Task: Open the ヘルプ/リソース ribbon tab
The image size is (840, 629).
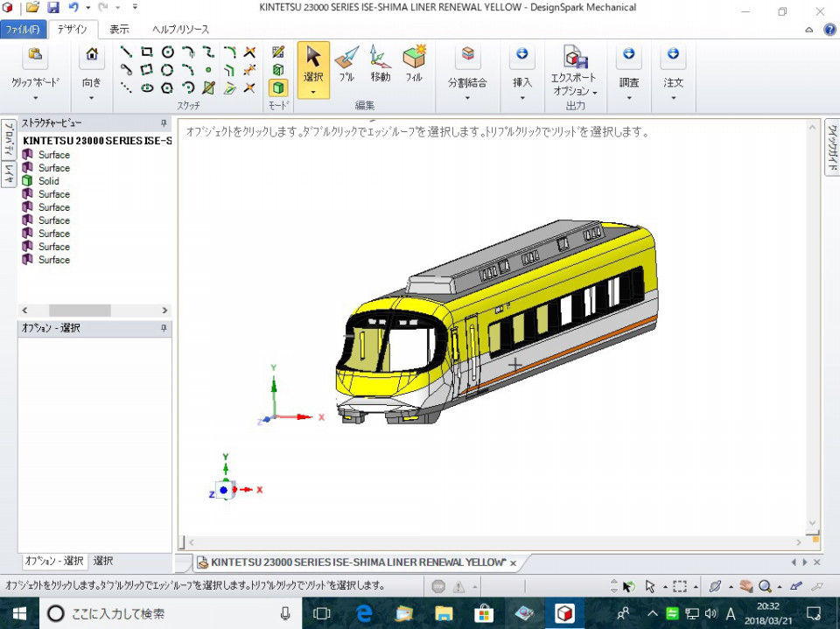Action: point(180,30)
